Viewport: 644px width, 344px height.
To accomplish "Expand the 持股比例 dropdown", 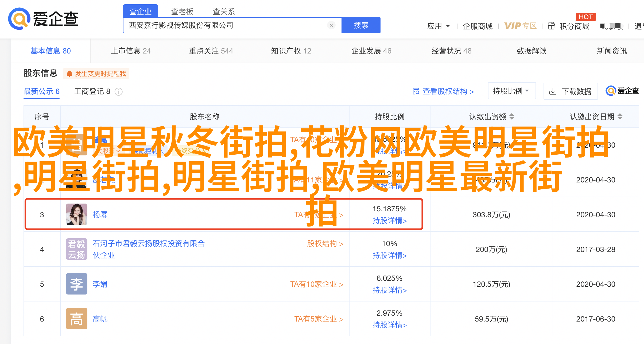I will [x=512, y=91].
